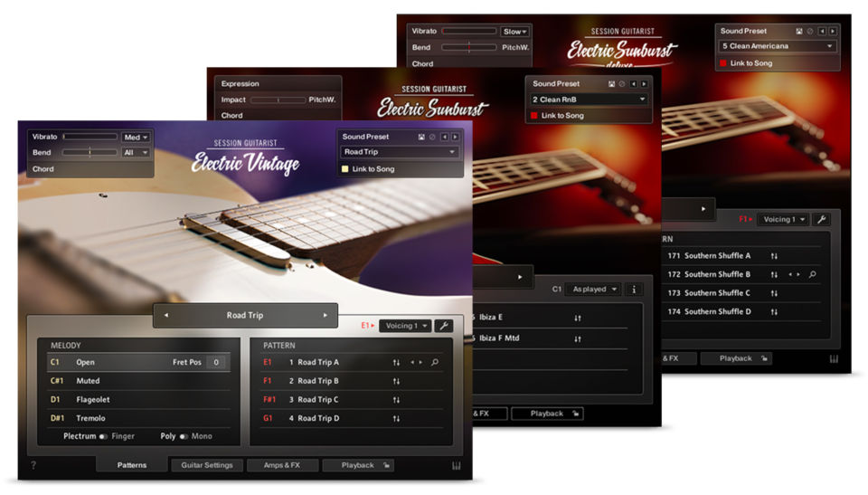Viewport: 868px width, 495px height.
Task: Click the wrench icon beside Voicing 1 in Electric Vintage
Action: coord(444,326)
